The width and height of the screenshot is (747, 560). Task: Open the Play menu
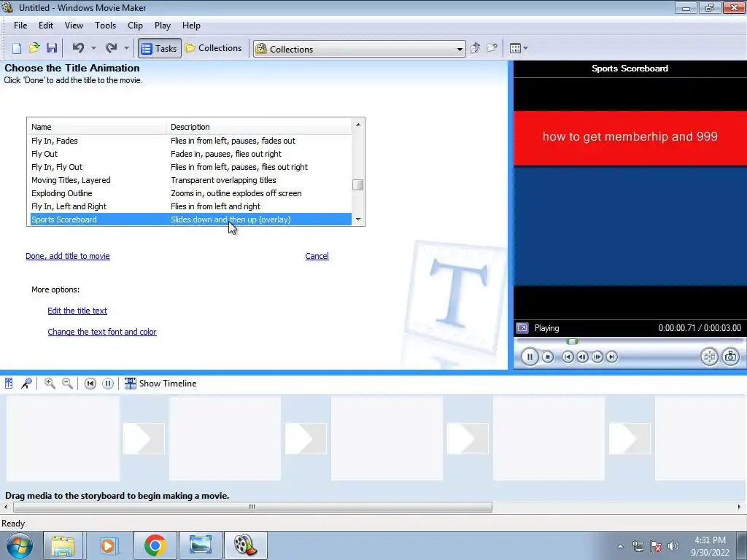click(163, 26)
